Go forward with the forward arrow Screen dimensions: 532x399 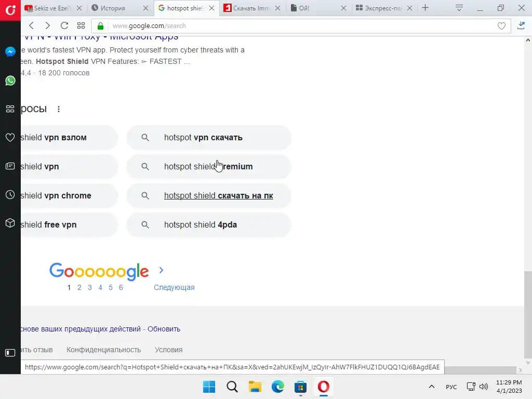tap(47, 25)
